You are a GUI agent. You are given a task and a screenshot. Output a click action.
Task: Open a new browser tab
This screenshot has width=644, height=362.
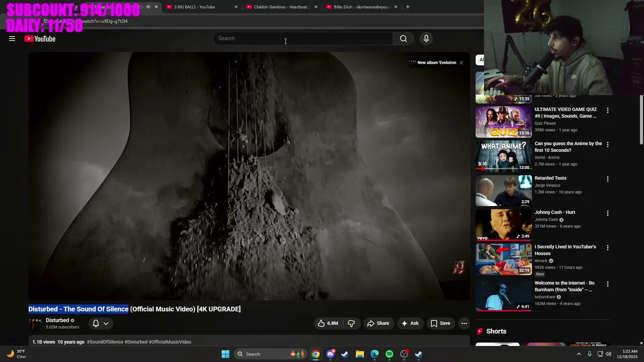tap(408, 7)
